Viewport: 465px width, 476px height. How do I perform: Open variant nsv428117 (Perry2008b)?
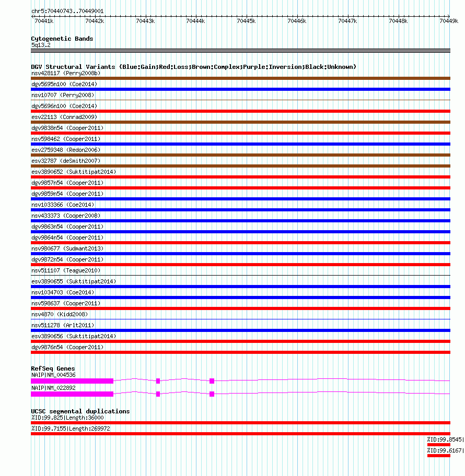click(x=66, y=73)
